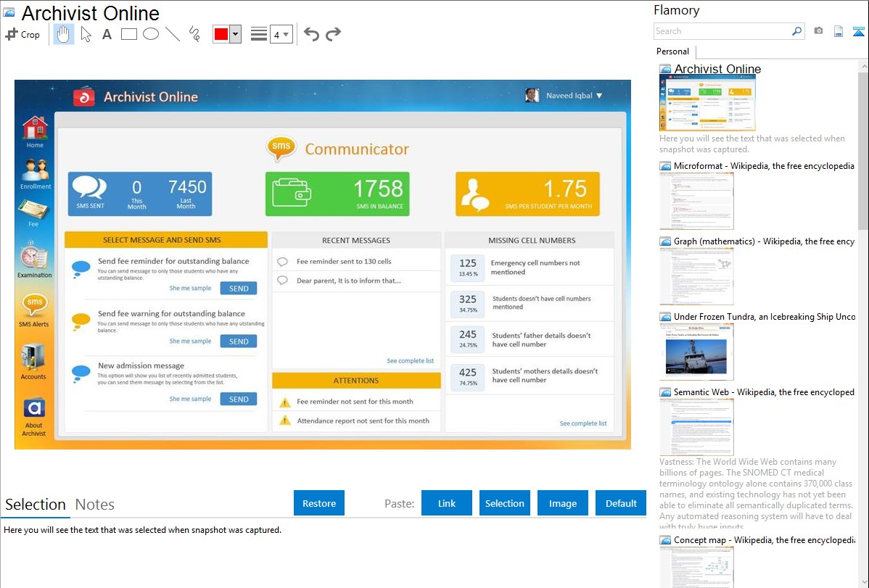
Task: Paste as Image button
Action: 562,503
